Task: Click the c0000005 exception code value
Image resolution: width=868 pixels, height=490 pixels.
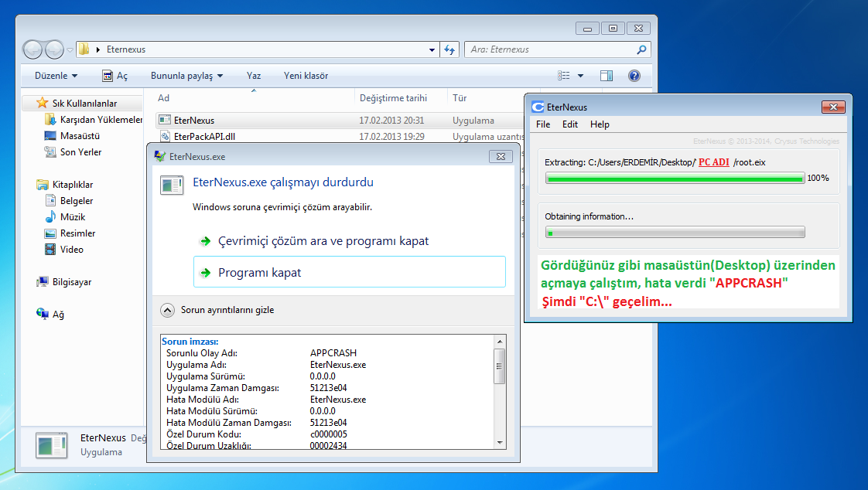Action: point(328,434)
